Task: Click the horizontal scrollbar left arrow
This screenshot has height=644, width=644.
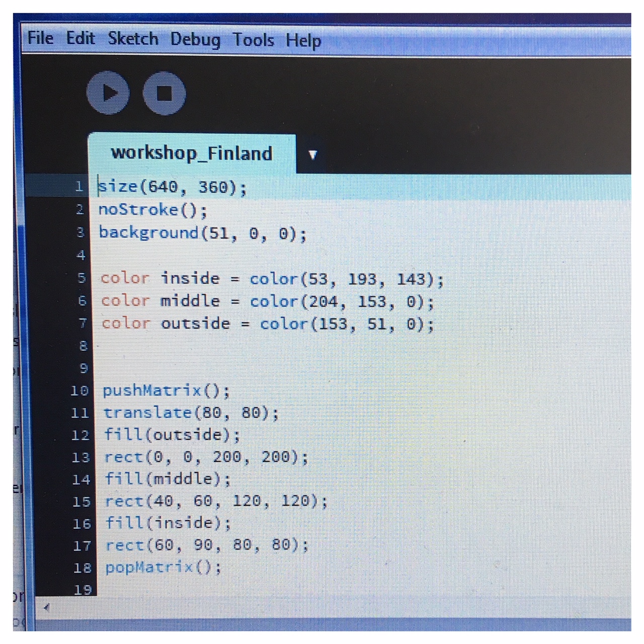Action: [x=46, y=607]
